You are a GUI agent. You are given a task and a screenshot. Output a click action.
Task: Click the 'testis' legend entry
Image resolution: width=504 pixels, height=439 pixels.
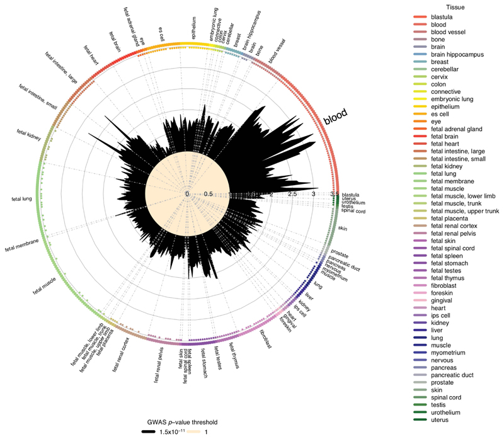pyautogui.click(x=438, y=405)
